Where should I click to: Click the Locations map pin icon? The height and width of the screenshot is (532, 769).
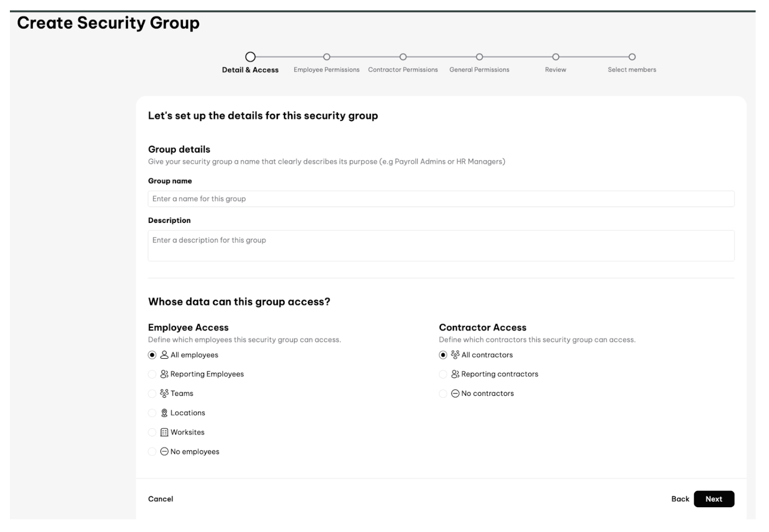164,413
